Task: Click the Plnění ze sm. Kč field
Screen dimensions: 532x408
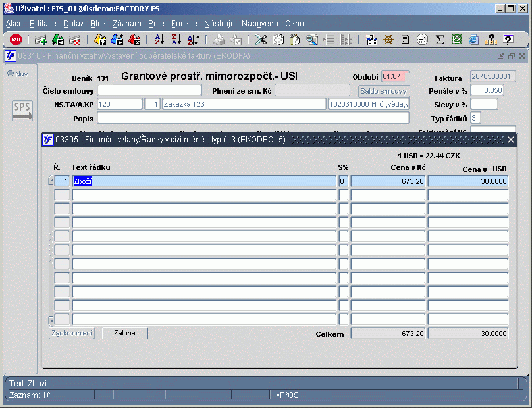Action: pyautogui.click(x=312, y=90)
